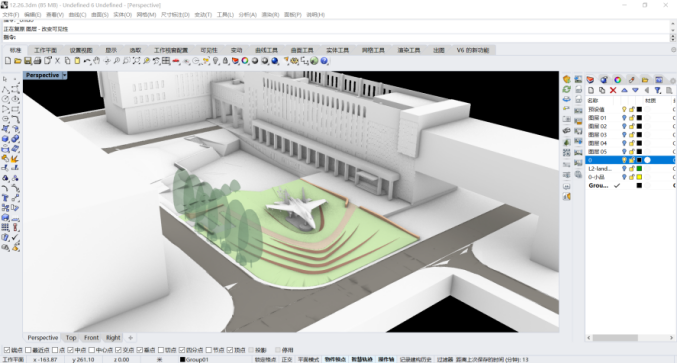The width and height of the screenshot is (677, 363).
Task: Click the blue question mark Help icon
Action: (x=324, y=61)
